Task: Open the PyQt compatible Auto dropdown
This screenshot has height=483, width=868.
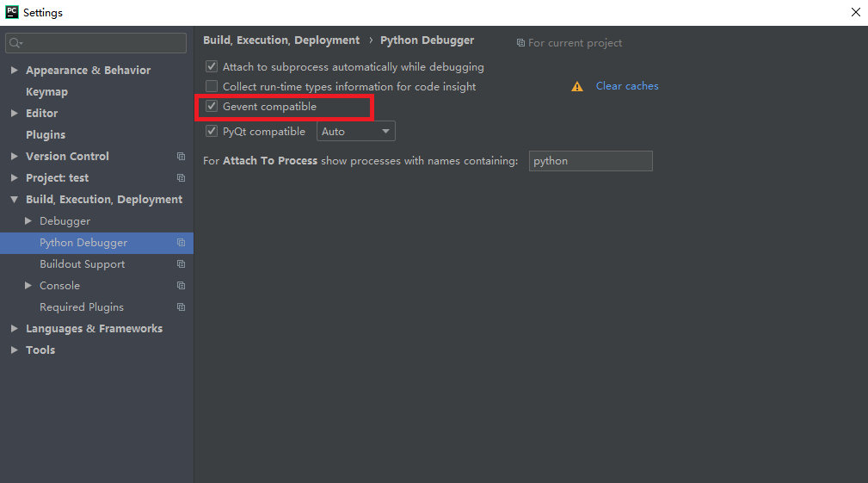Action: (x=355, y=131)
